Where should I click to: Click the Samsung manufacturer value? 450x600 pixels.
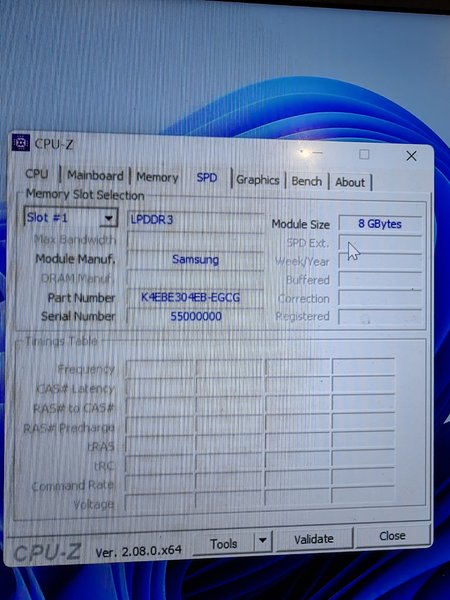195,259
